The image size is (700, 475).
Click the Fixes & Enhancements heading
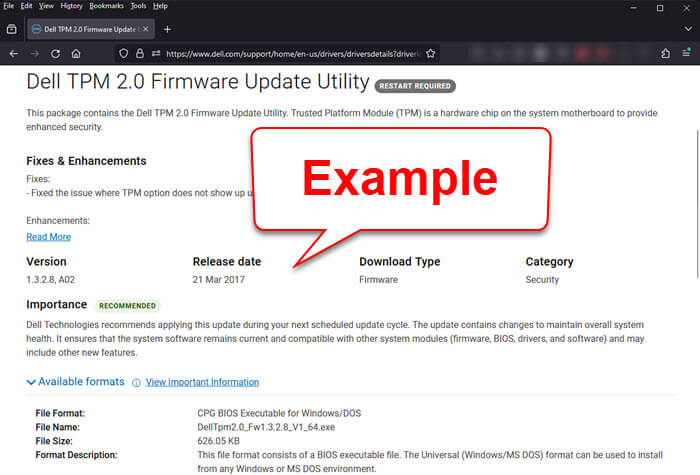tap(86, 161)
